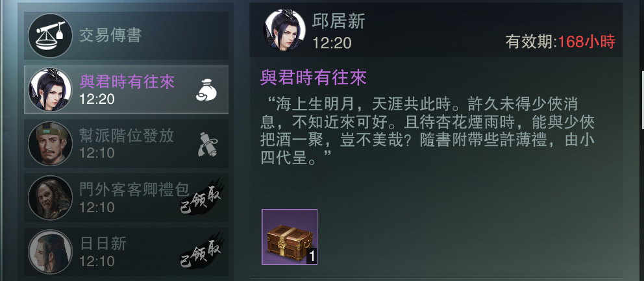Screen dimensions: 644x281
Task: Click the bearded man avatar for 幫派階位發放
Action: tap(50, 144)
